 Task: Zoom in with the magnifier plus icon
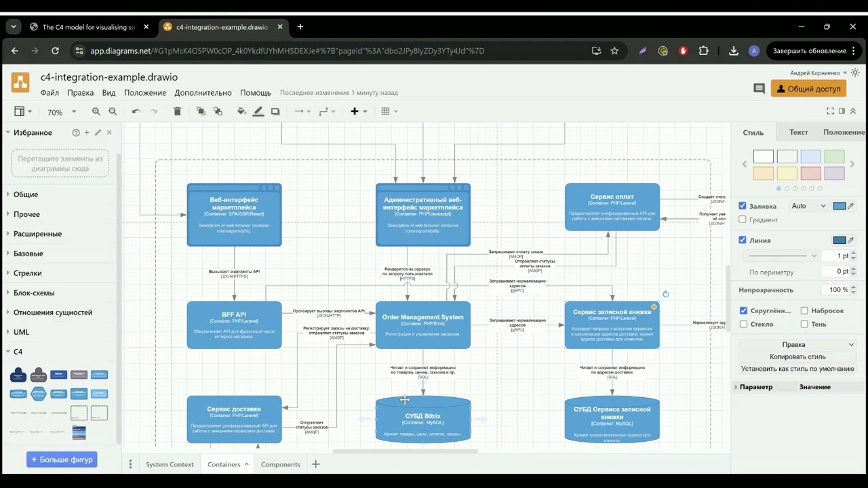(x=96, y=112)
